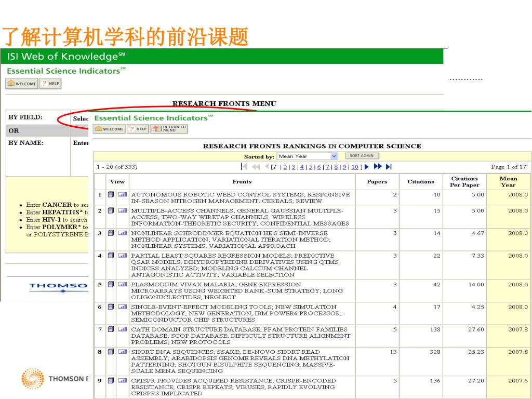Open the Sorted by Mean Year dropdown
The width and height of the screenshot is (532, 399).
click(x=308, y=156)
